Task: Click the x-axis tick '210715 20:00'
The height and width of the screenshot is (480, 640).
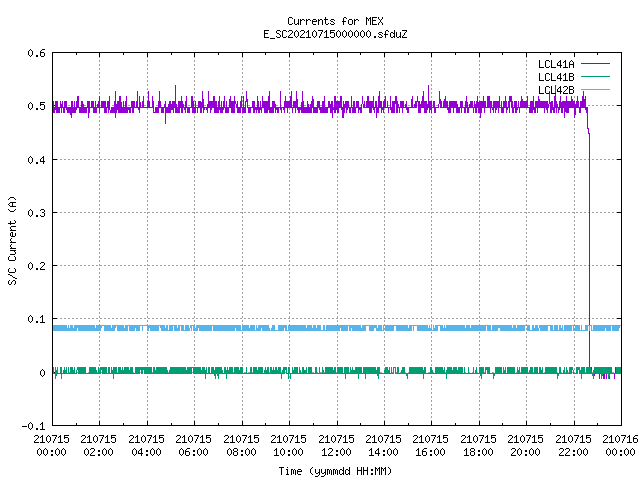Action: (x=525, y=446)
